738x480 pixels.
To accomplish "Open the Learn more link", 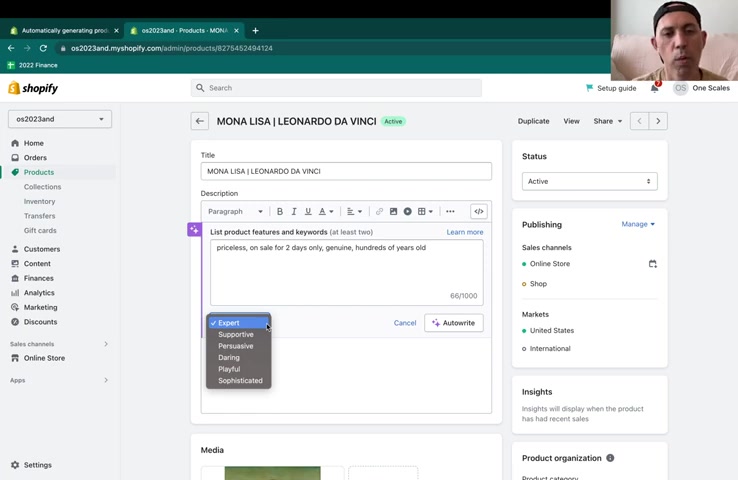I will point(465,232).
